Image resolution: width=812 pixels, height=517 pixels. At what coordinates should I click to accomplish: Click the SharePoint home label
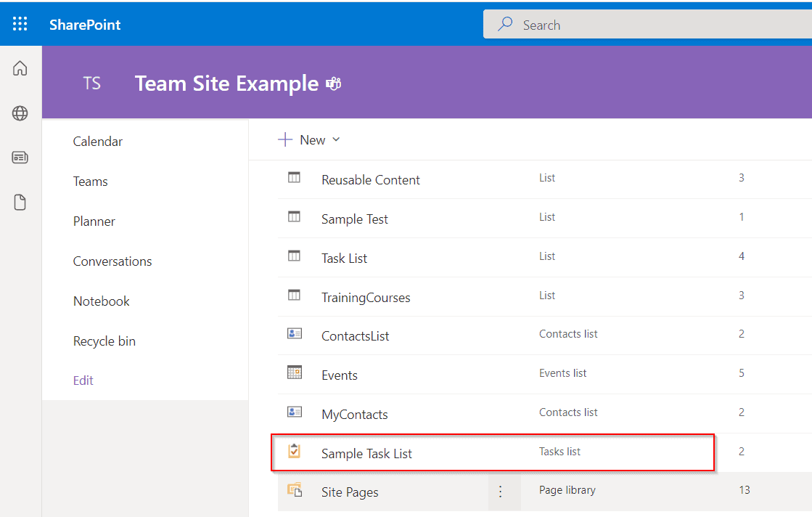point(84,24)
